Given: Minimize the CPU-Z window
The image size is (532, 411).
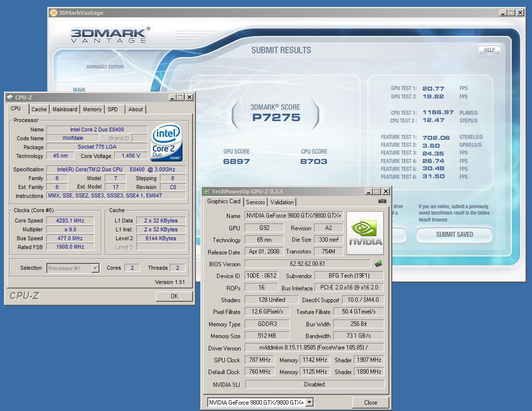Looking at the screenshot, I should pyautogui.click(x=172, y=97).
